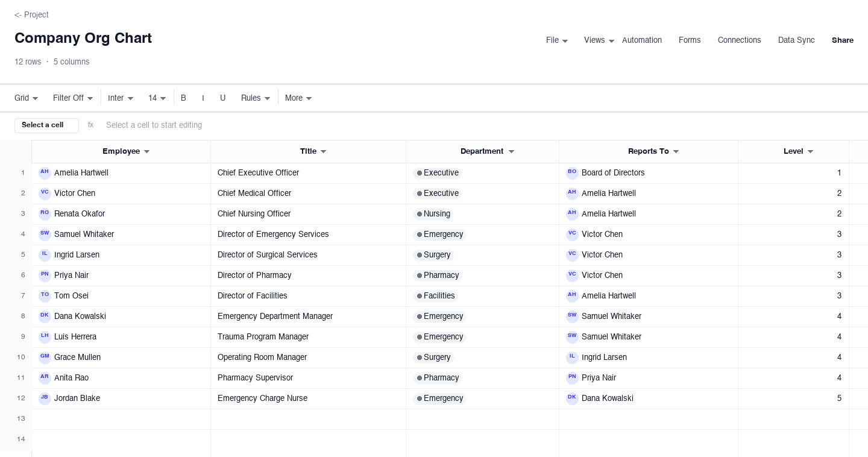Viewport: 868px width, 457px height.
Task: Expand the More toolbar dropdown
Action: (x=298, y=98)
